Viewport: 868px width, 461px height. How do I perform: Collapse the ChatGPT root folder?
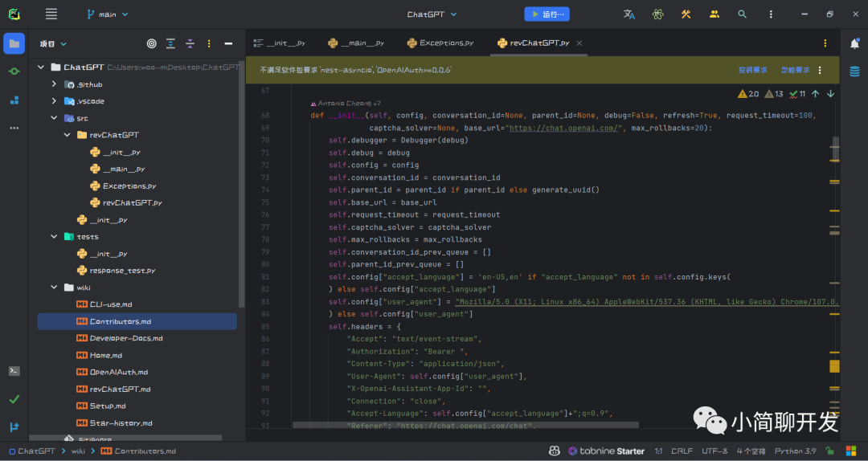(x=40, y=67)
